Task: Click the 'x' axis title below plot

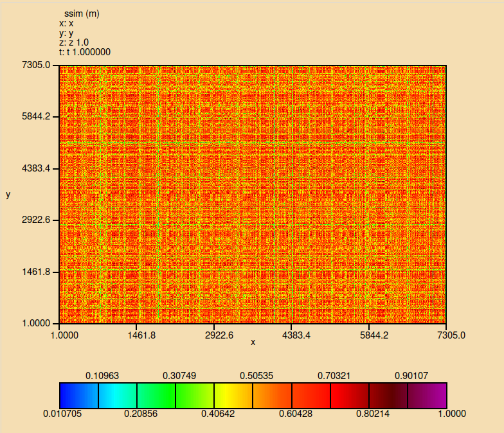Action: [x=253, y=342]
